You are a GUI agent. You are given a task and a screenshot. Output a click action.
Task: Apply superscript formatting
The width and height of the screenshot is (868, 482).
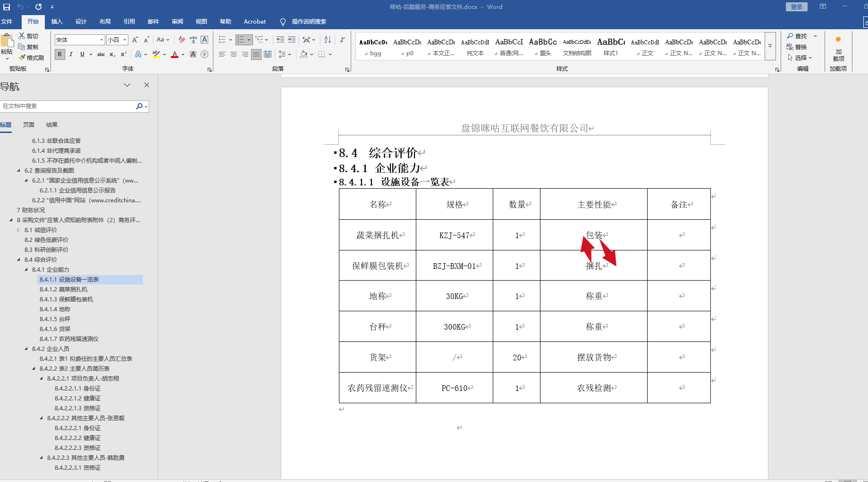click(124, 54)
